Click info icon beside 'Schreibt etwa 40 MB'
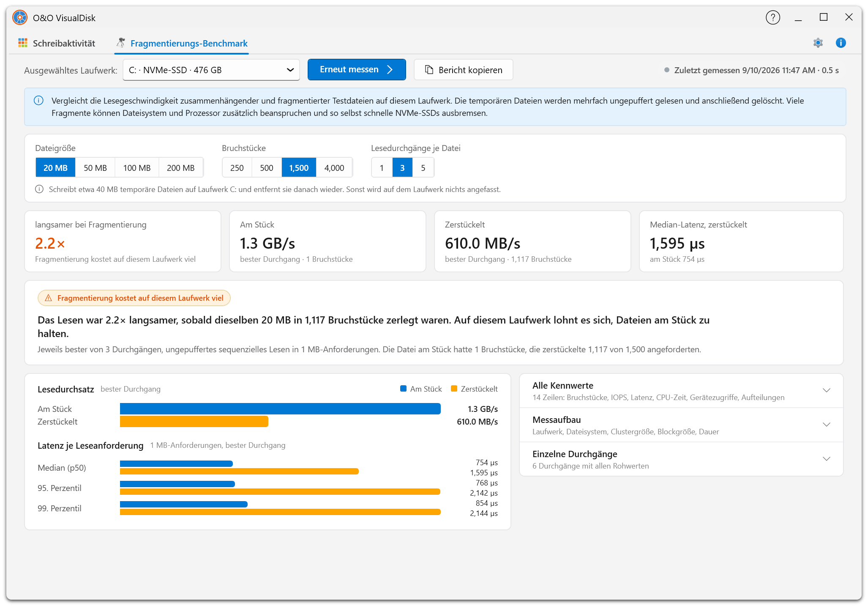Screen dimensions: 868x606 [x=39, y=189]
